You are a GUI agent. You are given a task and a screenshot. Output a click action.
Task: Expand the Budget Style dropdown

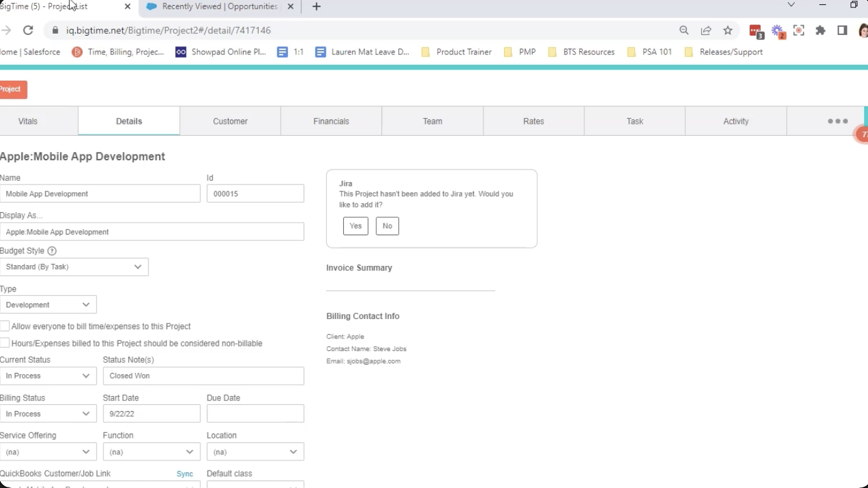point(74,267)
